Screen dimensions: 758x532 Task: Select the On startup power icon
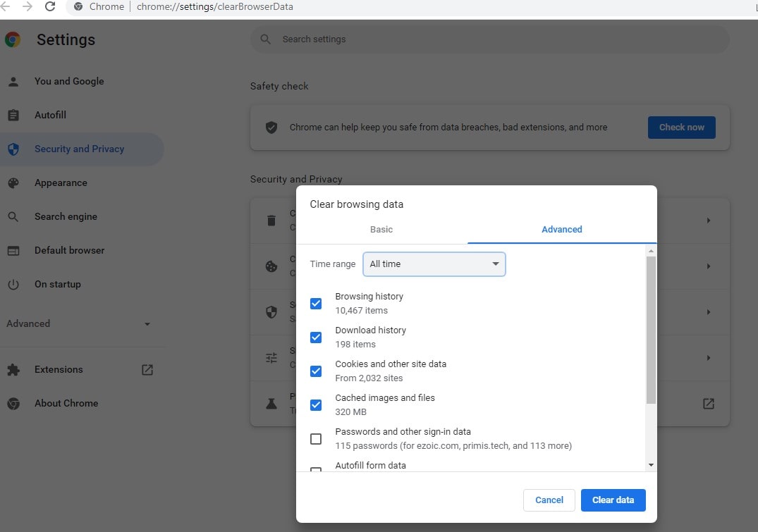[14, 284]
